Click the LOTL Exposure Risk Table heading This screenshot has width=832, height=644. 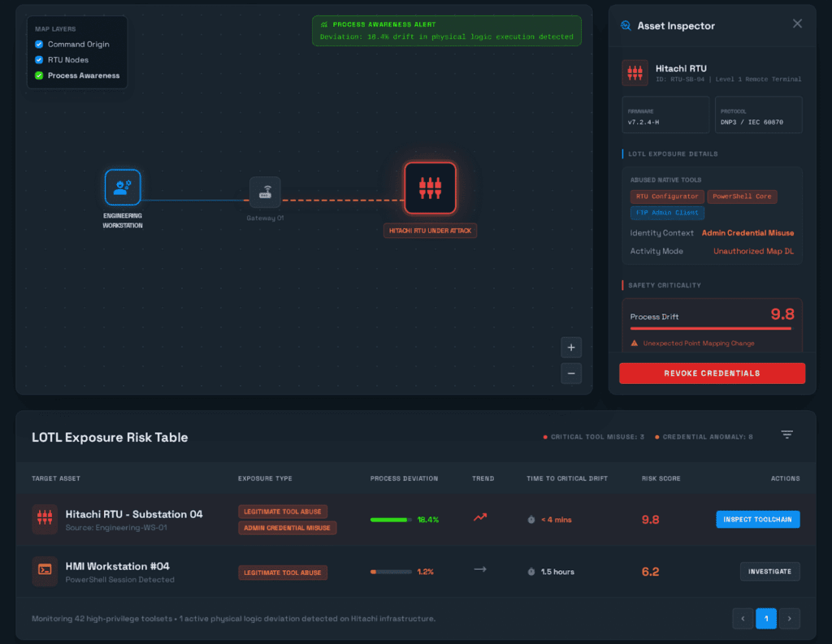point(110,437)
